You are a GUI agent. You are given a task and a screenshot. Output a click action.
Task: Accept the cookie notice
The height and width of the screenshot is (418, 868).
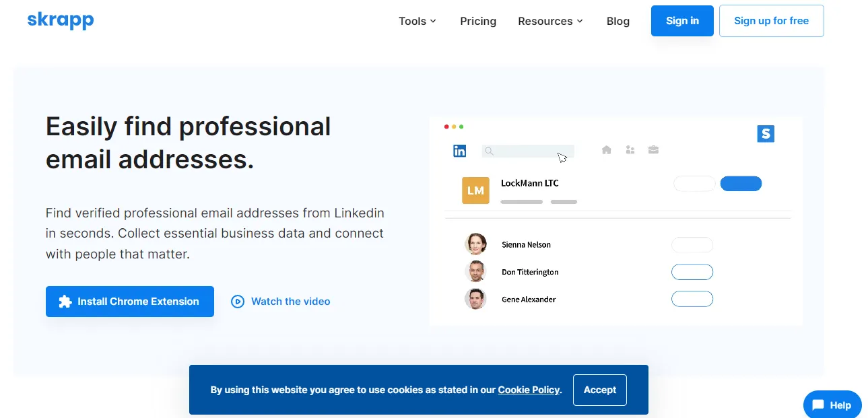coord(600,390)
